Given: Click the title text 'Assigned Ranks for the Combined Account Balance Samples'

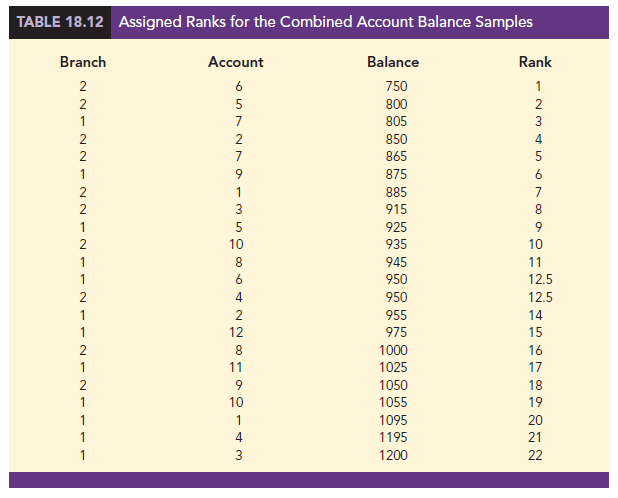Looking at the screenshot, I should (325, 21).
